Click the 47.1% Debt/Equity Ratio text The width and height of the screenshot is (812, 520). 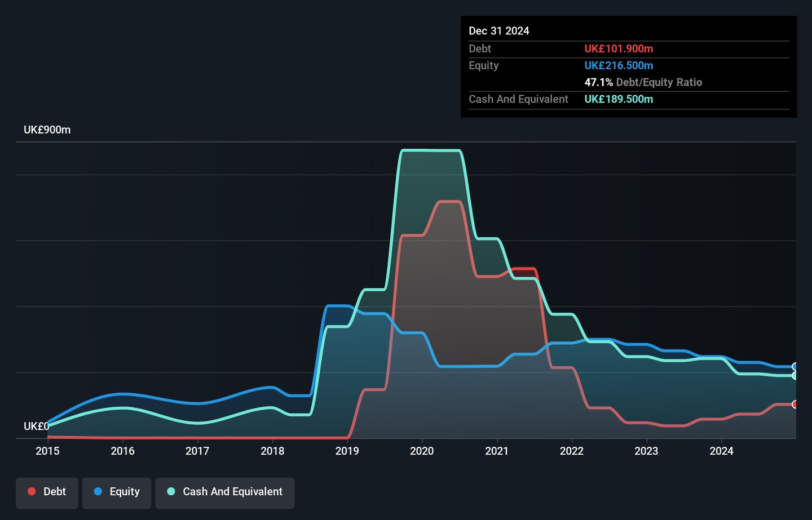(643, 82)
